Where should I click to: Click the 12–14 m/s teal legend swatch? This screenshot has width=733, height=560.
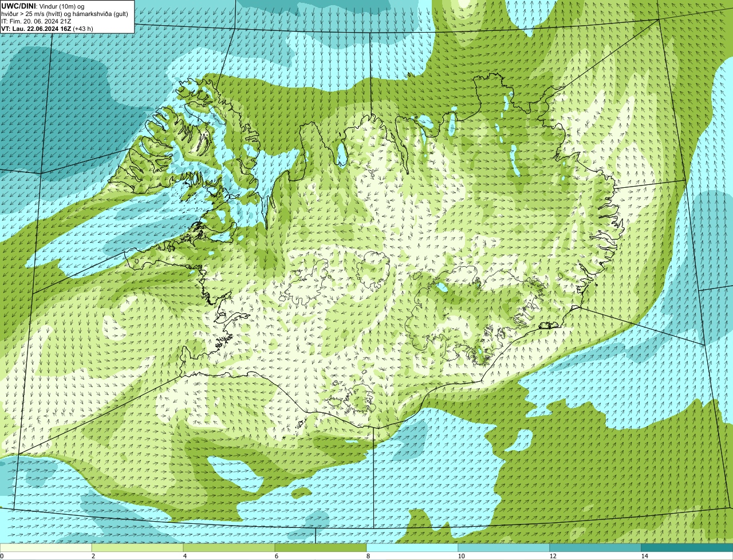pos(596,547)
